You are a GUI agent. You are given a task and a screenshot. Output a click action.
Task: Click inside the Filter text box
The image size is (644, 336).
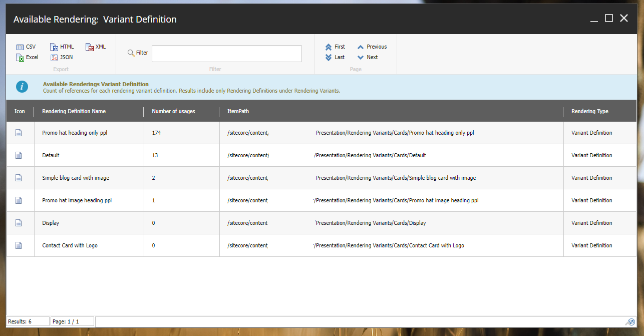click(227, 54)
